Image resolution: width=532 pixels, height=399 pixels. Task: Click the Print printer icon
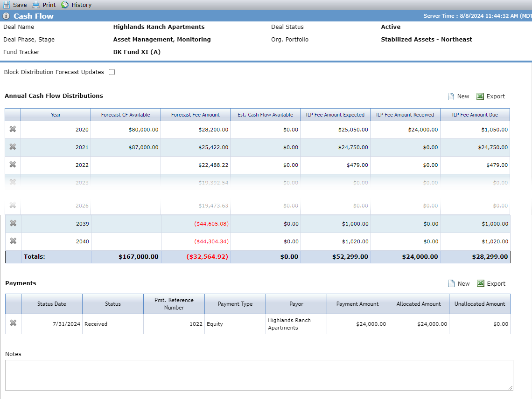tap(36, 5)
